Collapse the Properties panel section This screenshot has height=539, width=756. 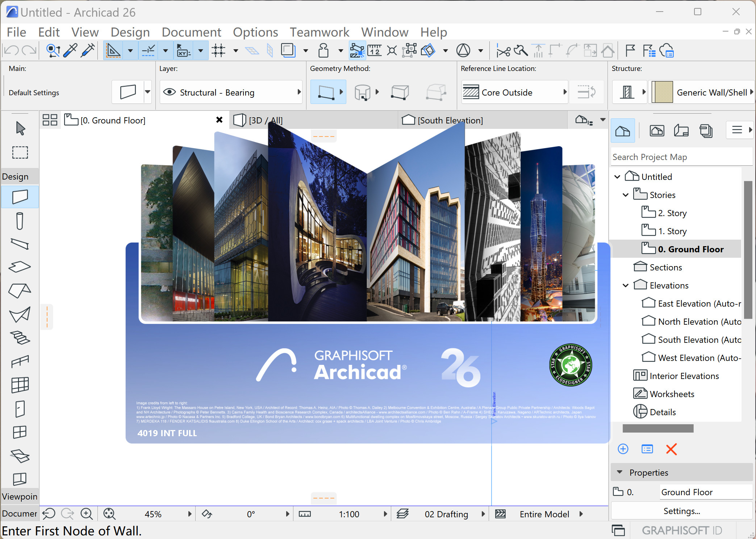coord(620,472)
